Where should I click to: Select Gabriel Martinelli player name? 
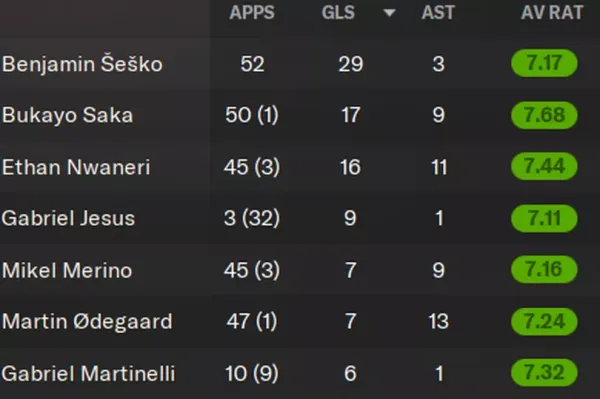[88, 373]
